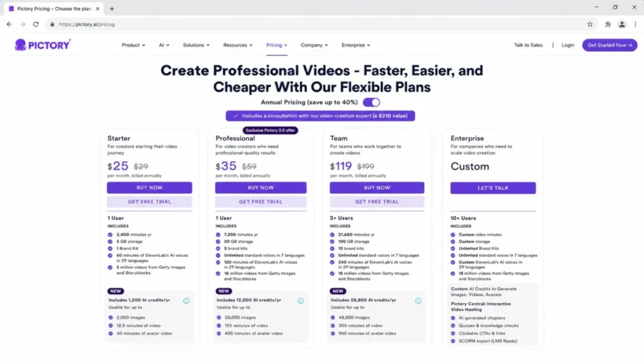Expand the Enterprise menu

point(356,45)
